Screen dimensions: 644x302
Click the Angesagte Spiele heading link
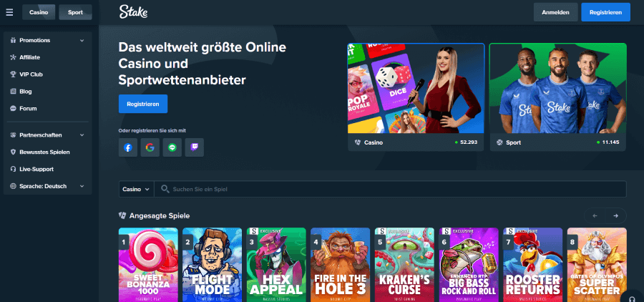click(x=160, y=215)
